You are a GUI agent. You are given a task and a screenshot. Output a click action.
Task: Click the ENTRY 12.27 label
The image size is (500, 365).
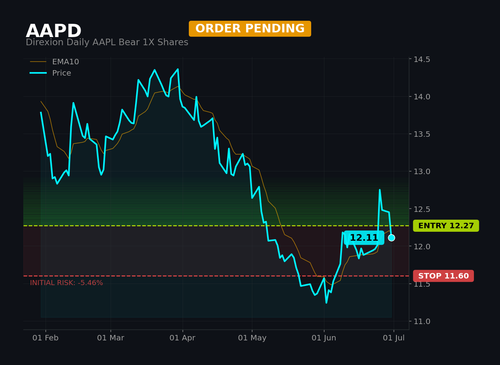pyautogui.click(x=446, y=226)
